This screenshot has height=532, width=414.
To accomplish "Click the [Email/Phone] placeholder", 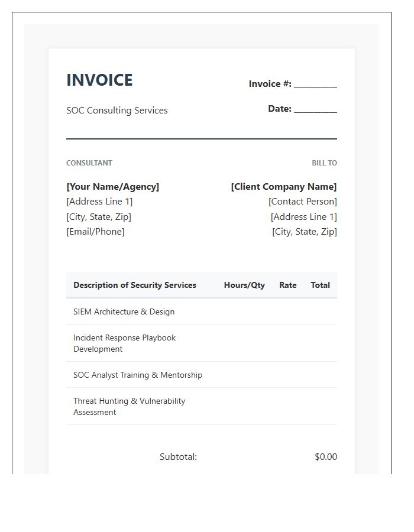I will [95, 232].
